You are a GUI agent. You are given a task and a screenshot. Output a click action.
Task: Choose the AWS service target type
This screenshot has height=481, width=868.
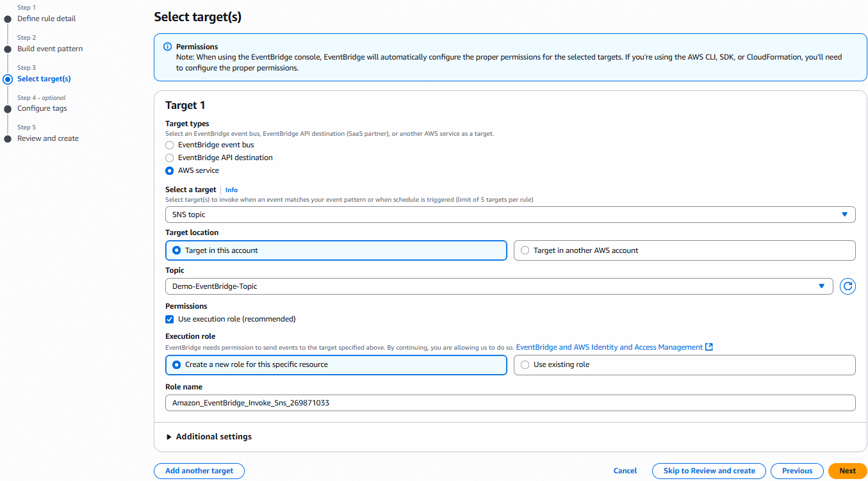pyautogui.click(x=170, y=170)
